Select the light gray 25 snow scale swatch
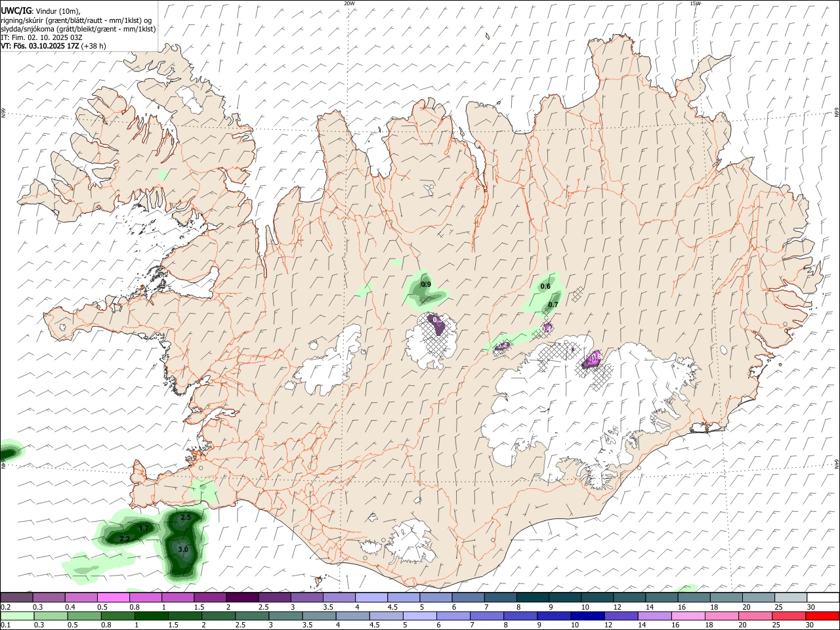The image size is (840, 630). (x=791, y=597)
